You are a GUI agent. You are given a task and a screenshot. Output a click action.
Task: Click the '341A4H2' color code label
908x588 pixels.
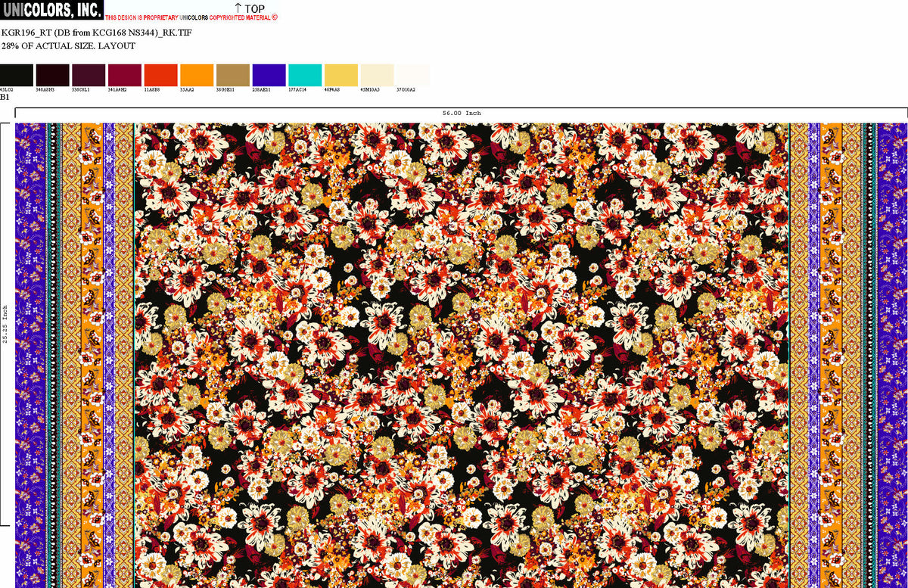point(117,89)
